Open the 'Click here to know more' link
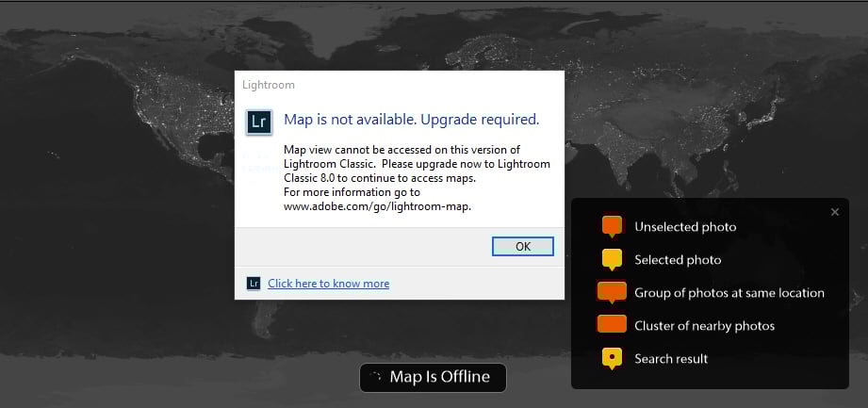This screenshot has height=408, width=868. point(328,284)
